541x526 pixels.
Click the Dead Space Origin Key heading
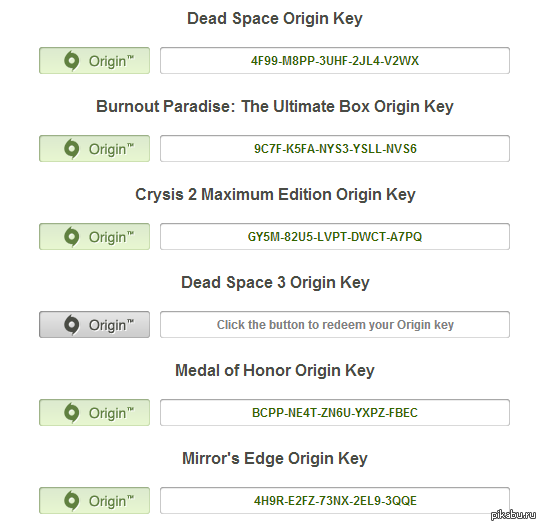tap(275, 19)
